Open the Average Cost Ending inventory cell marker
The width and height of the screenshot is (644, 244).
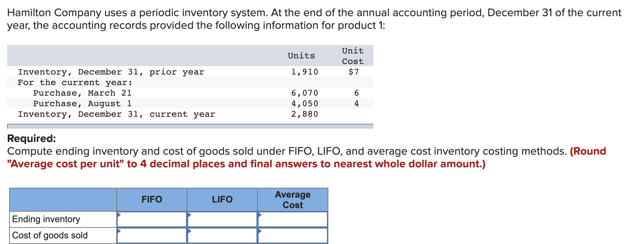(260, 214)
